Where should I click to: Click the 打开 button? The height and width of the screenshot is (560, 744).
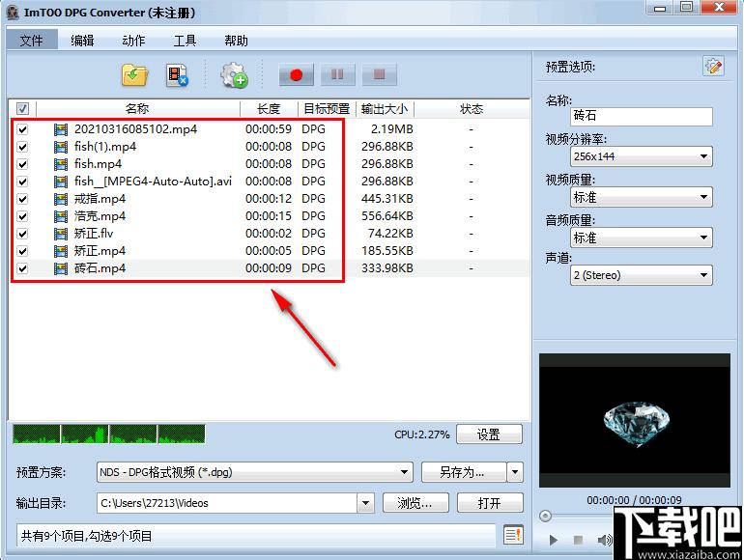pyautogui.click(x=490, y=503)
